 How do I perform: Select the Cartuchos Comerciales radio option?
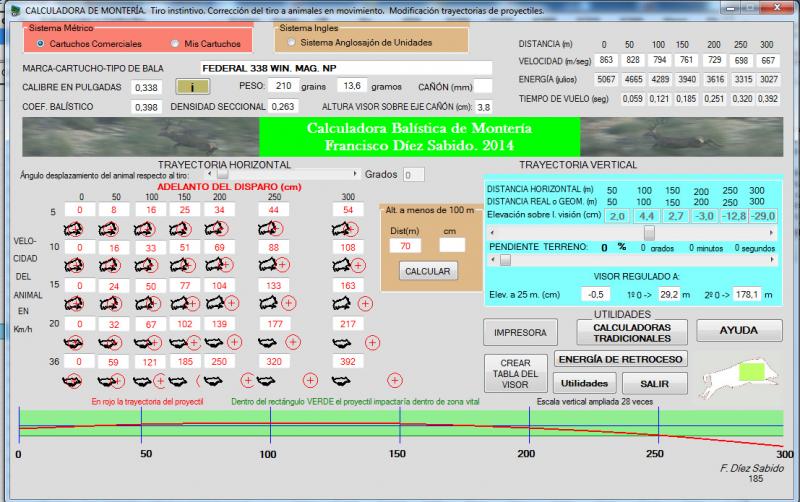click(40, 44)
